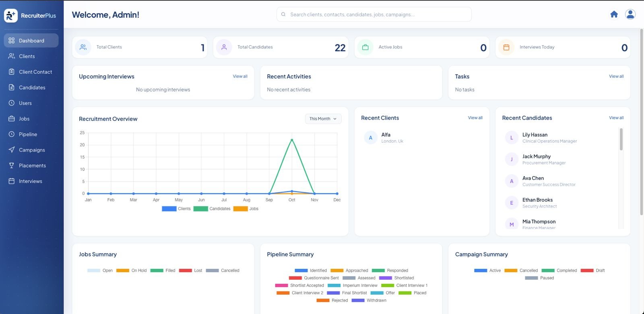Click the Total Candidates person icon
644x314 pixels.
[x=224, y=47]
